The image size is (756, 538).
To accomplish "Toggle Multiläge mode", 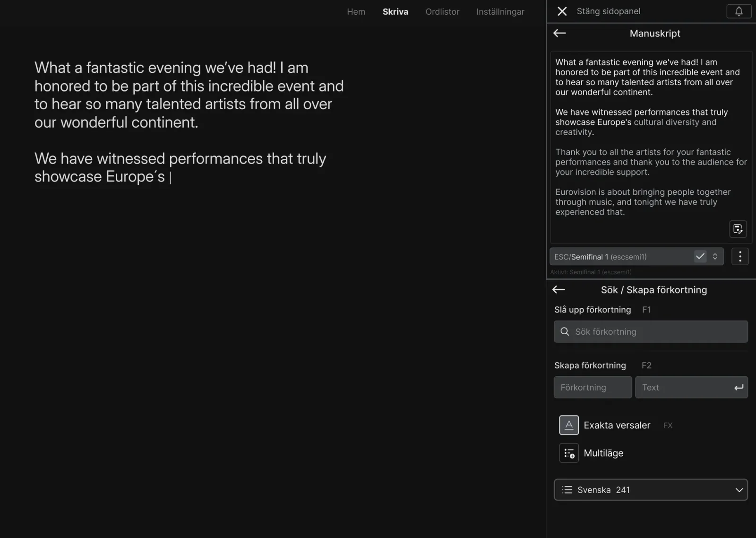I will click(x=569, y=453).
